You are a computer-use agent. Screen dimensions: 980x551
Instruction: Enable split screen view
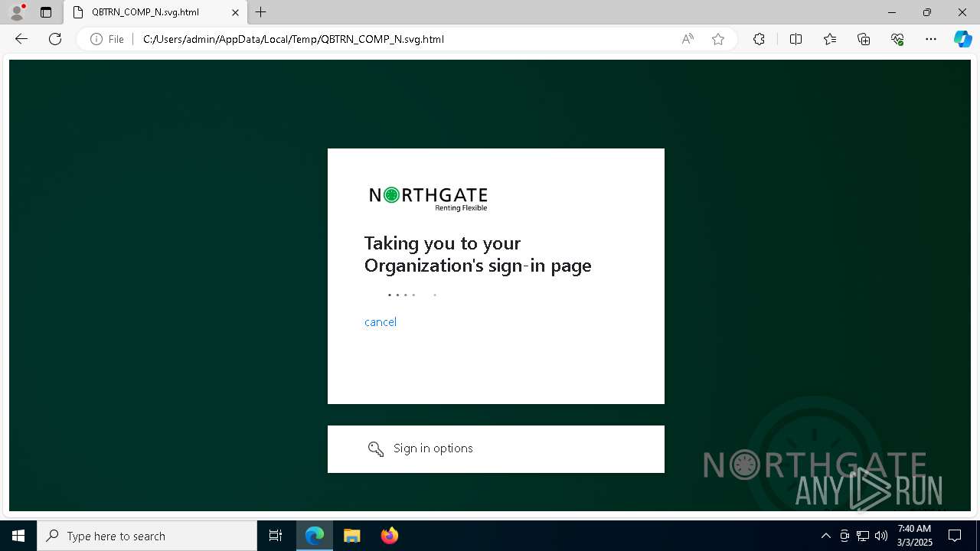coord(795,39)
